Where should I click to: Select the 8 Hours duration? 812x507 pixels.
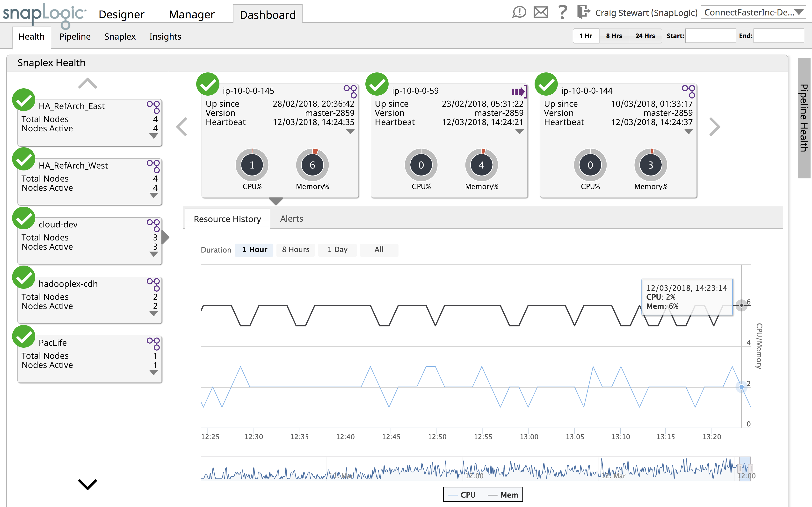pos(295,249)
